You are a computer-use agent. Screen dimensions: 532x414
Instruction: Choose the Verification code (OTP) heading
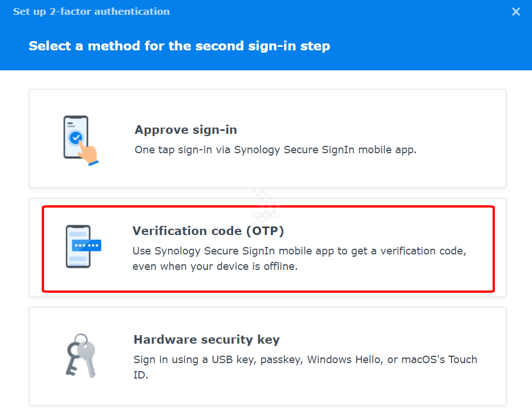tap(208, 230)
